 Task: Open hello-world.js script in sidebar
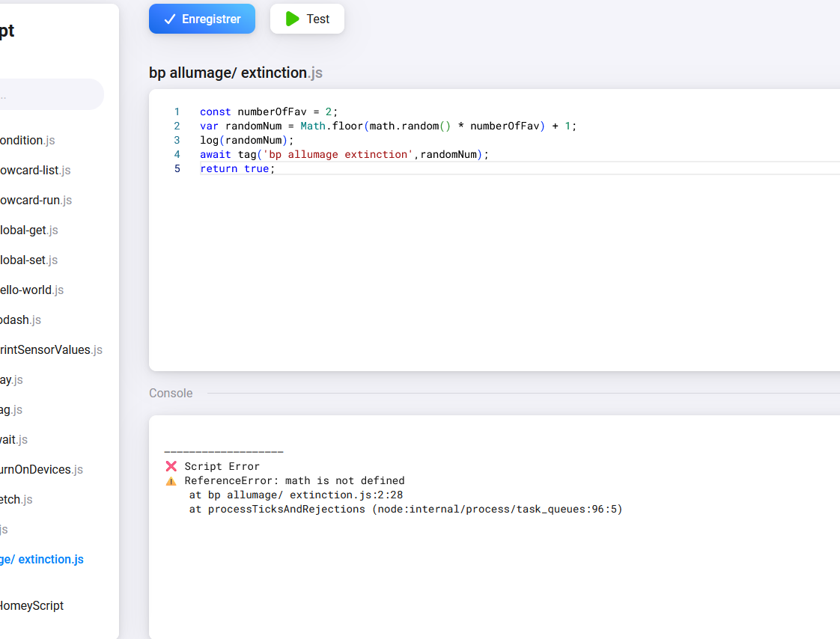pyautogui.click(x=31, y=290)
